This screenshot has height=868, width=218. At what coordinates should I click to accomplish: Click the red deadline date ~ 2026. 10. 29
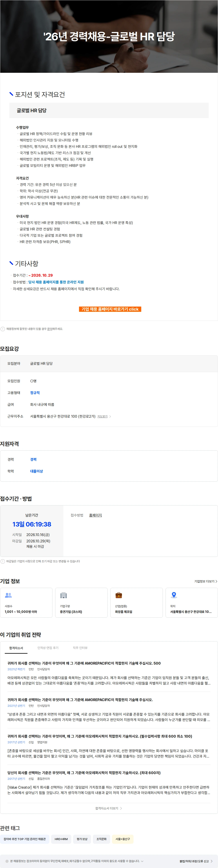40,275
